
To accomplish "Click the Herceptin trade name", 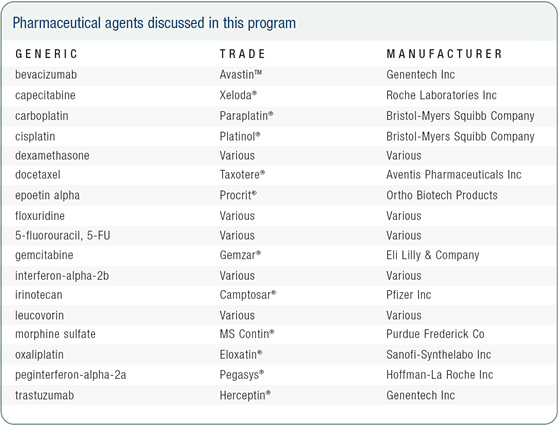I will pos(245,396).
